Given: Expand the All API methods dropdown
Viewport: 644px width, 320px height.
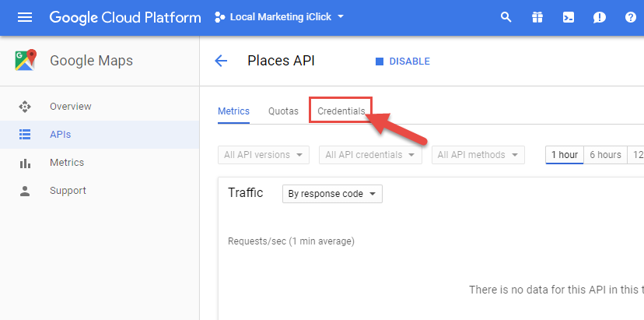Looking at the screenshot, I should coord(478,155).
